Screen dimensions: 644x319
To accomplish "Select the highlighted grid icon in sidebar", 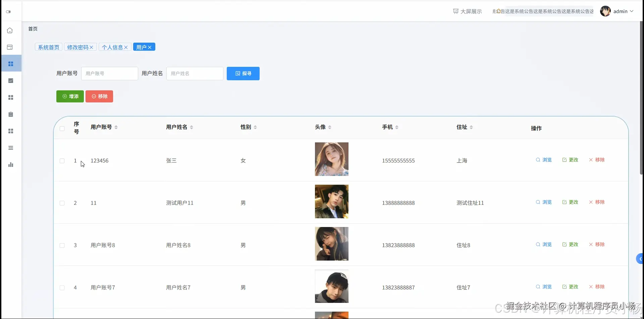I will coord(11,64).
